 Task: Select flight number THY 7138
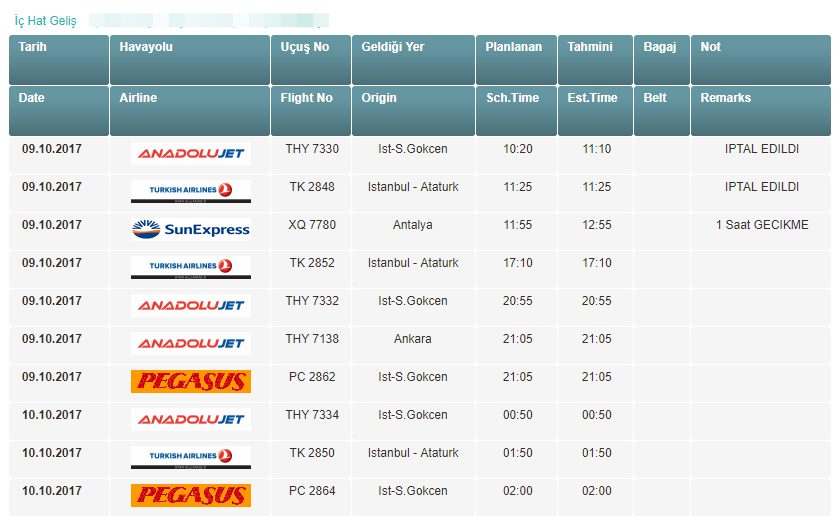[x=312, y=339]
